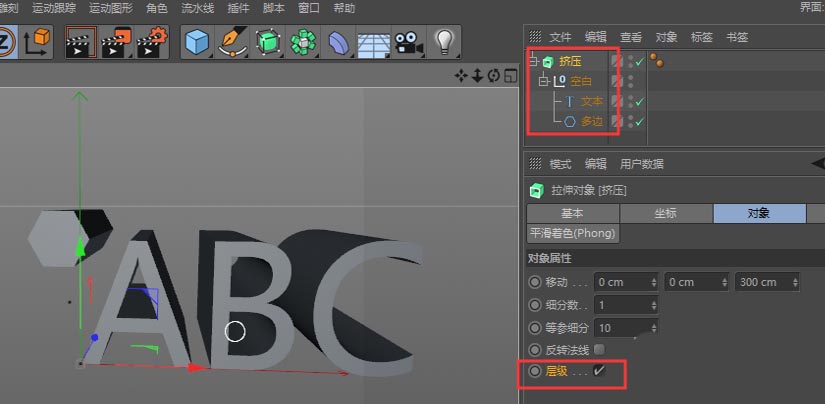This screenshot has width=825, height=404.
Task: Click the 平滑着色(Phong) button
Action: [573, 233]
